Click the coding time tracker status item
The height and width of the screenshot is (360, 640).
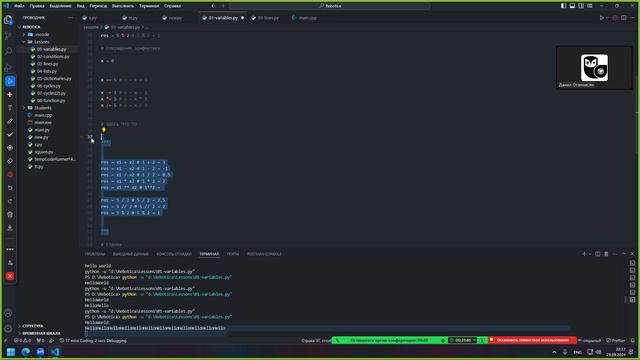[93, 340]
